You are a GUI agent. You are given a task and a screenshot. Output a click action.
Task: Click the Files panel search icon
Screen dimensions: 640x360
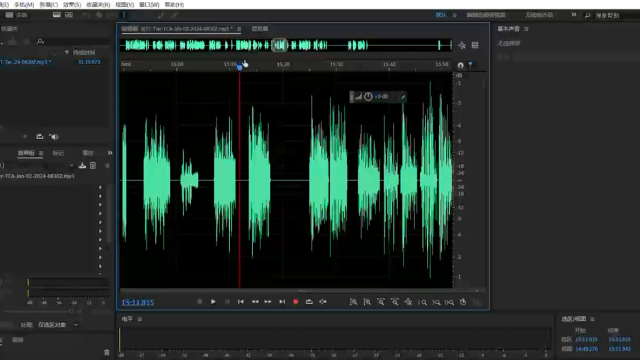(40, 41)
